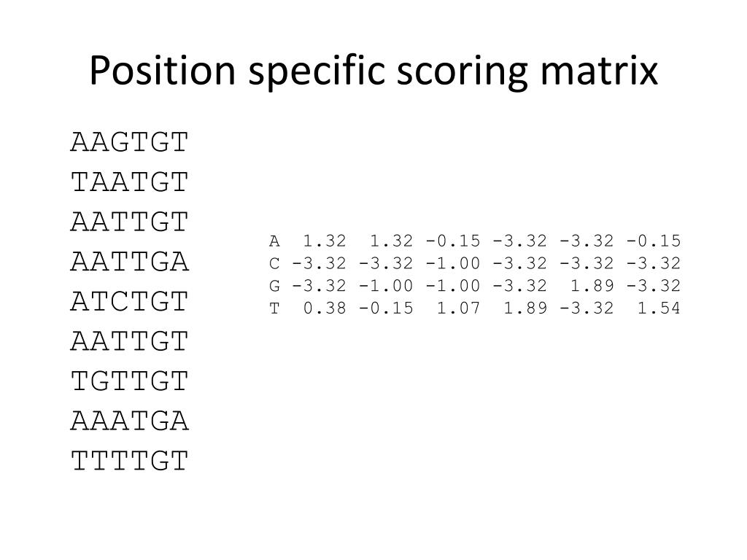Click the word 'Position' in the title

[x=163, y=70]
